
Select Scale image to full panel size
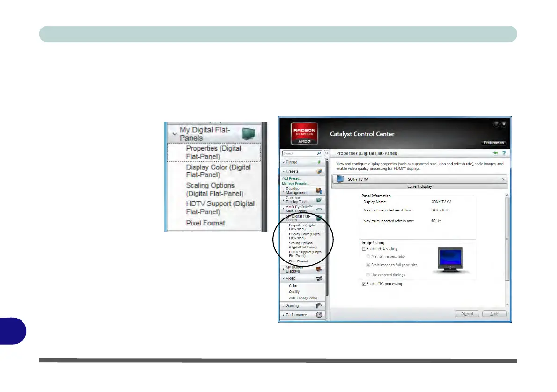tap(368, 265)
